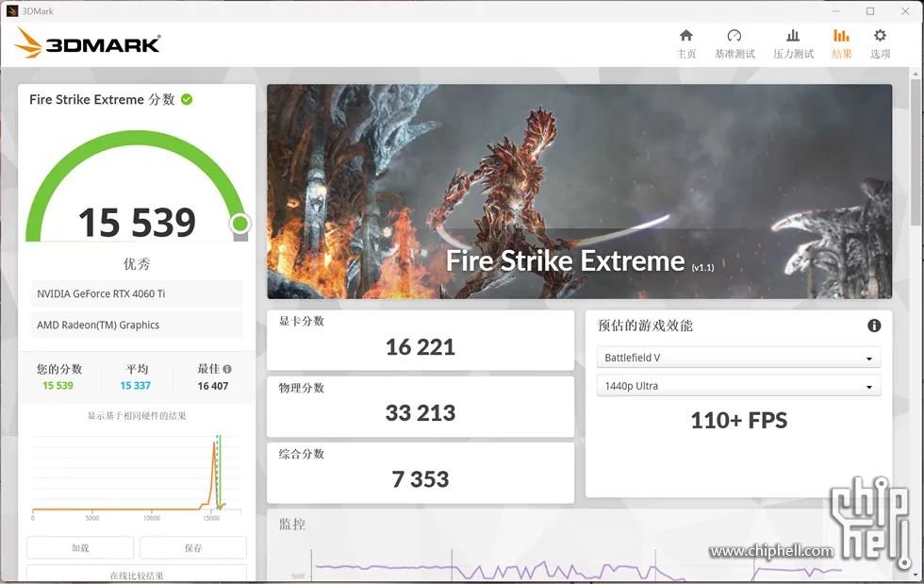Image resolution: width=924 pixels, height=584 pixels.
Task: Click the 110+ FPS estimate text
Action: 739,421
